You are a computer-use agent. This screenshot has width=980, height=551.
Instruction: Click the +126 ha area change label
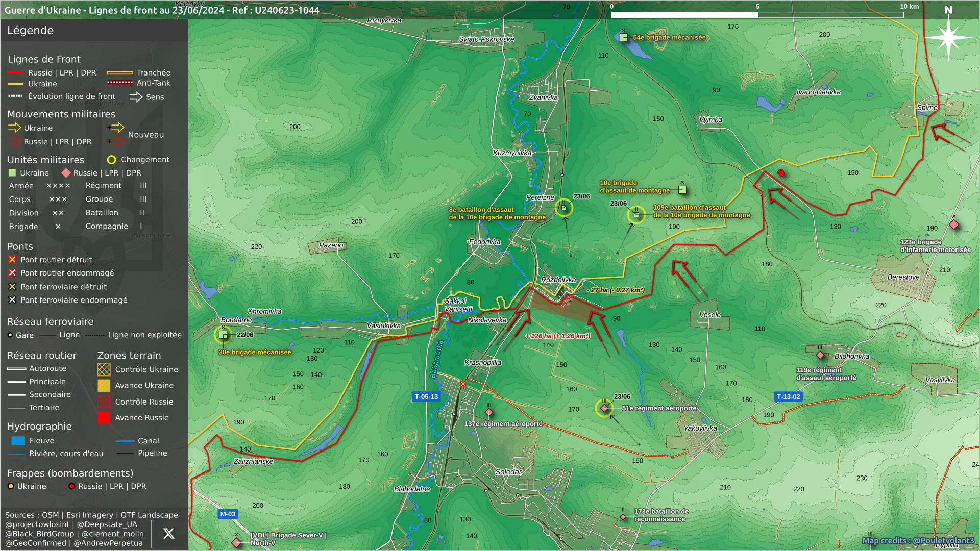tap(557, 336)
